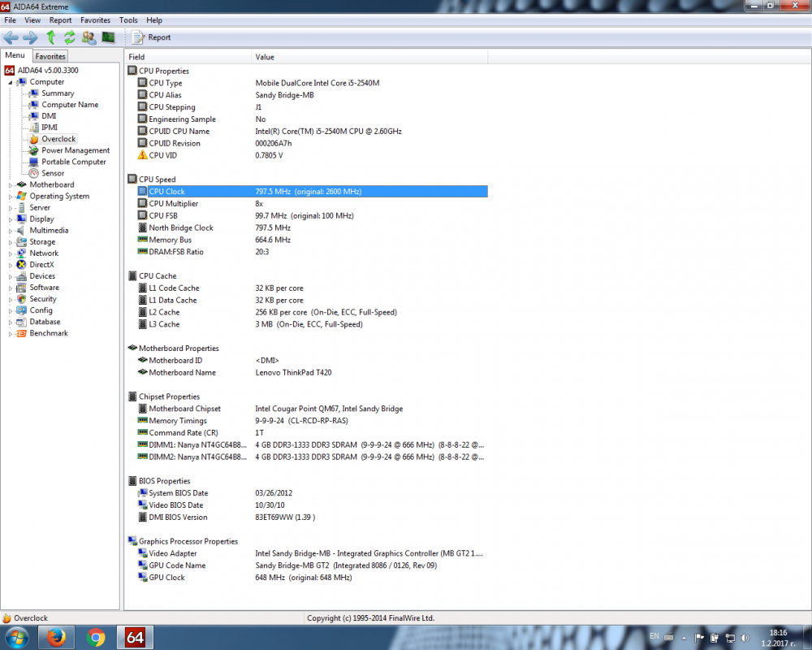Expand the Server tree node

coord(11,208)
